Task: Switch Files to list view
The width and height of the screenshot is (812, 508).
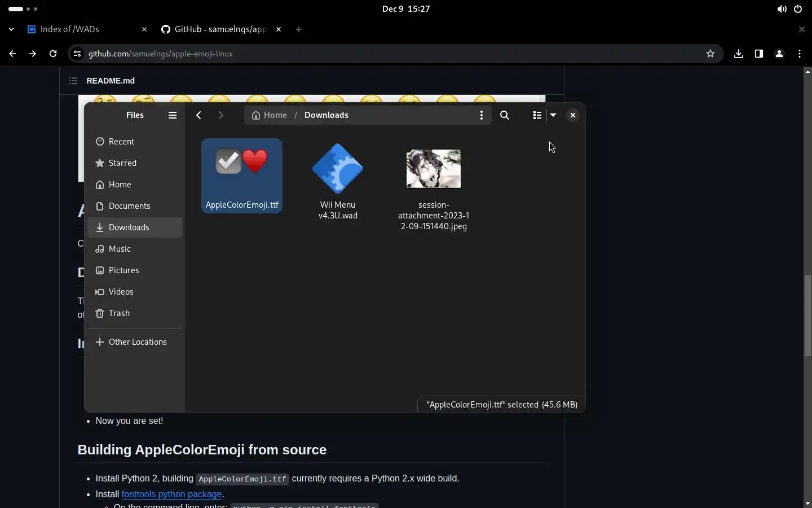Action: 537,115
